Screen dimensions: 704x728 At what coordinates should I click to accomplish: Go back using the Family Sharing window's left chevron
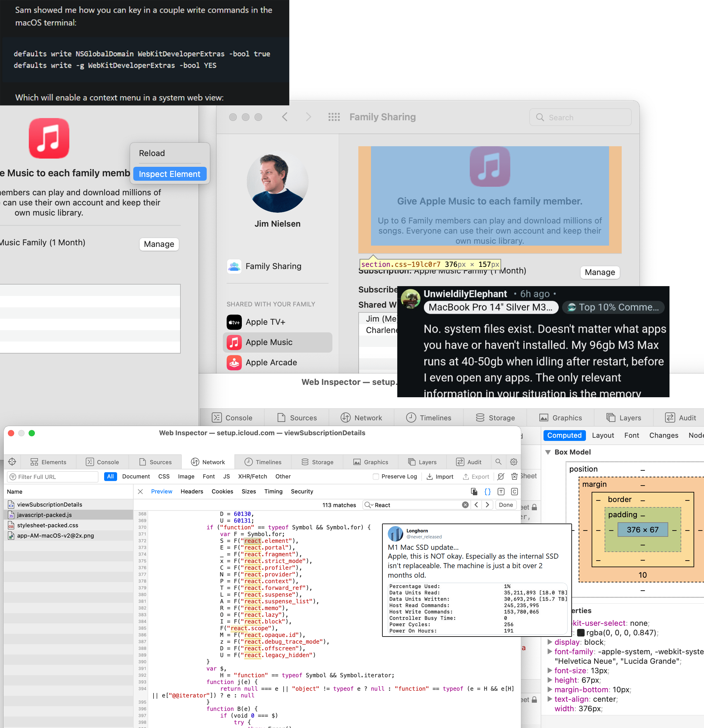coord(285,117)
